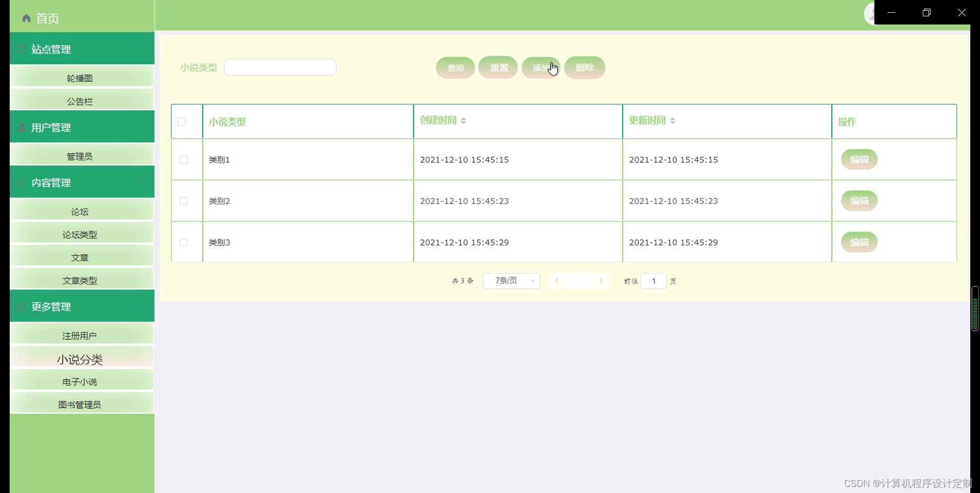Open the user avatar in header

(x=870, y=13)
